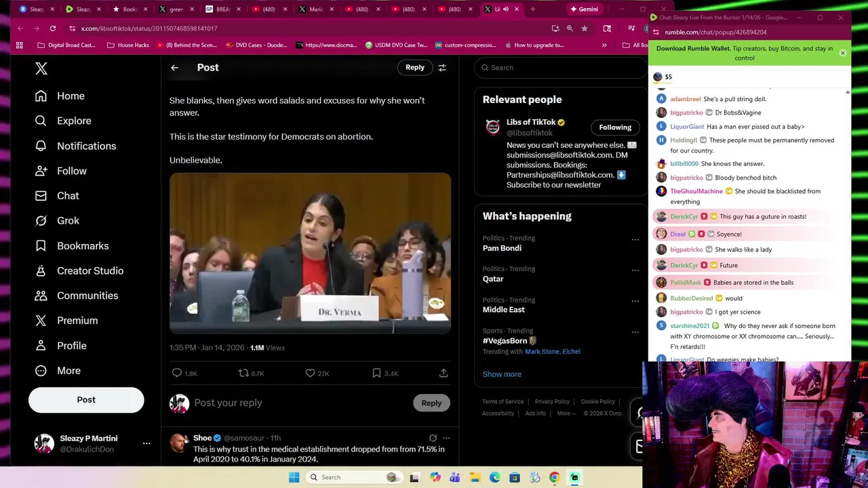868x488 pixels.
Task: Open a new browser tab plus icon
Action: click(533, 9)
